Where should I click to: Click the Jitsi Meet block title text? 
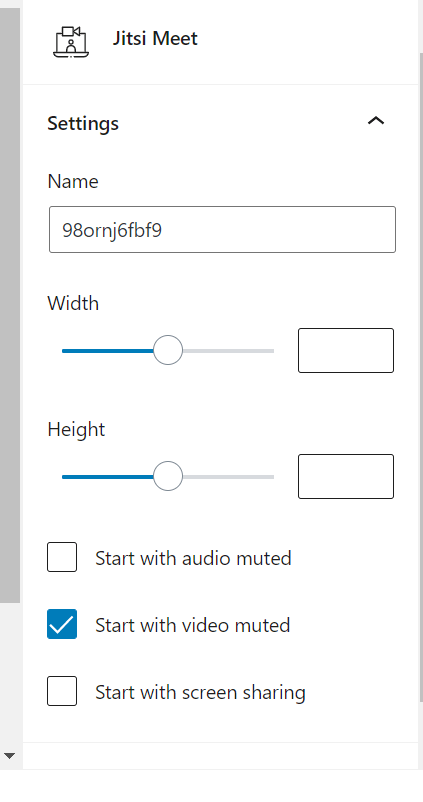(x=155, y=38)
